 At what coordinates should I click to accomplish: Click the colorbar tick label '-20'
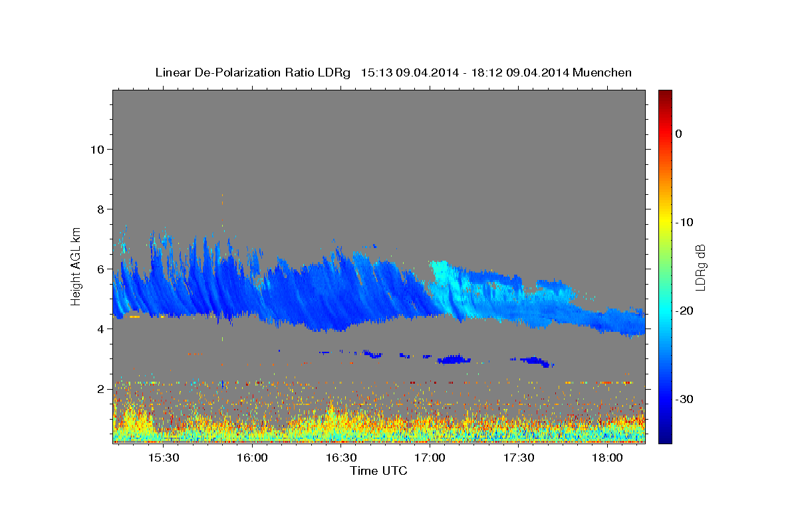click(685, 311)
